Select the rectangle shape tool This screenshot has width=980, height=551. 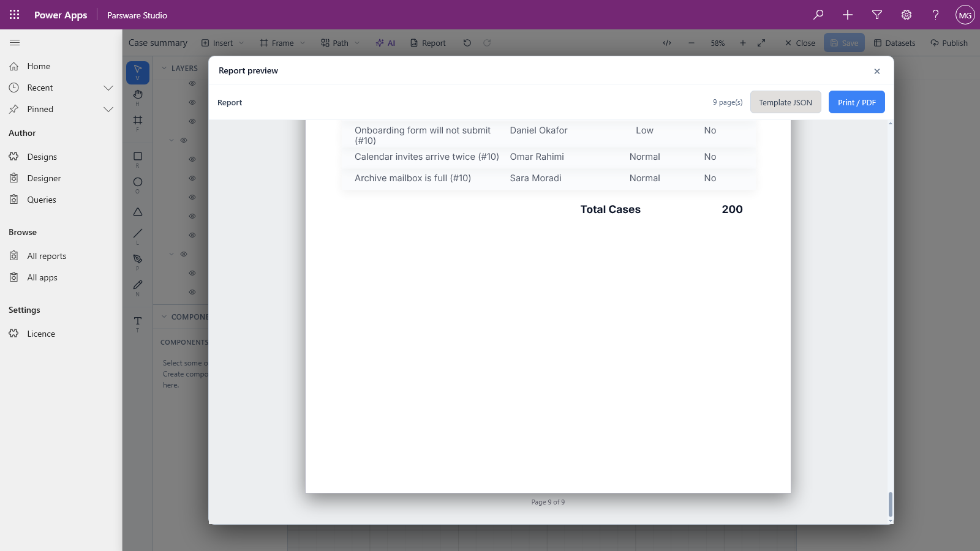138,159
